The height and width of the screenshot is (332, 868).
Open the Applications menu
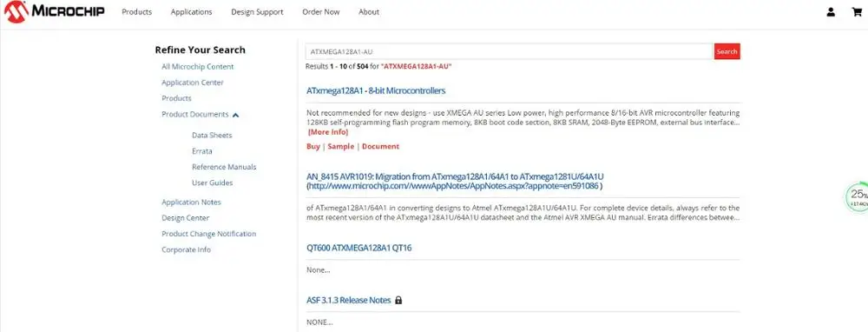coord(191,11)
